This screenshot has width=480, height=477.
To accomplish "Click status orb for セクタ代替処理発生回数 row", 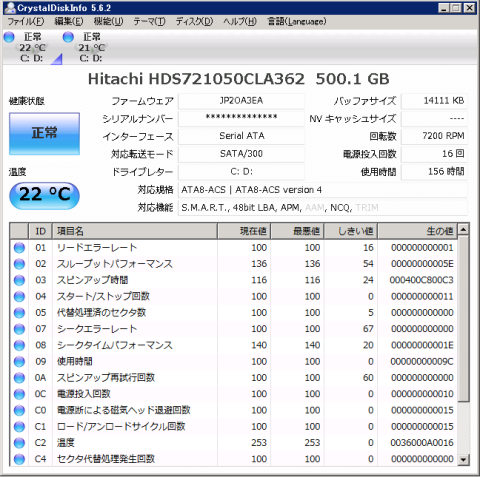I will point(19,459).
